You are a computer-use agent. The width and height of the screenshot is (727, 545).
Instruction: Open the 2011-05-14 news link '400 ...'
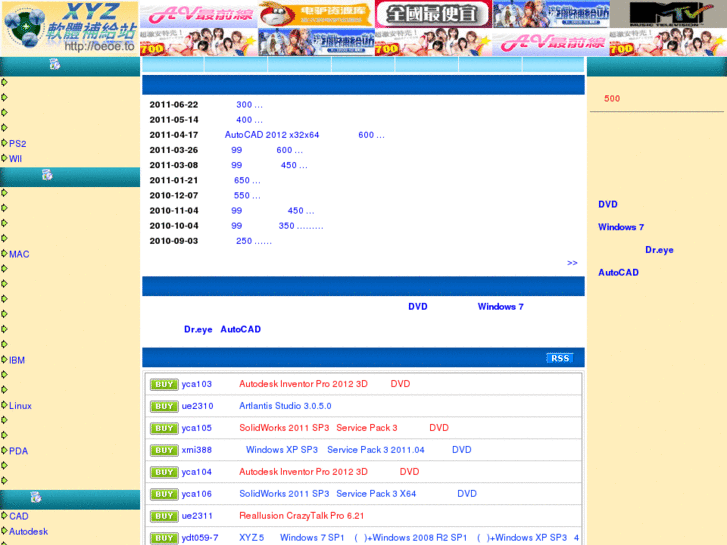pyautogui.click(x=249, y=120)
